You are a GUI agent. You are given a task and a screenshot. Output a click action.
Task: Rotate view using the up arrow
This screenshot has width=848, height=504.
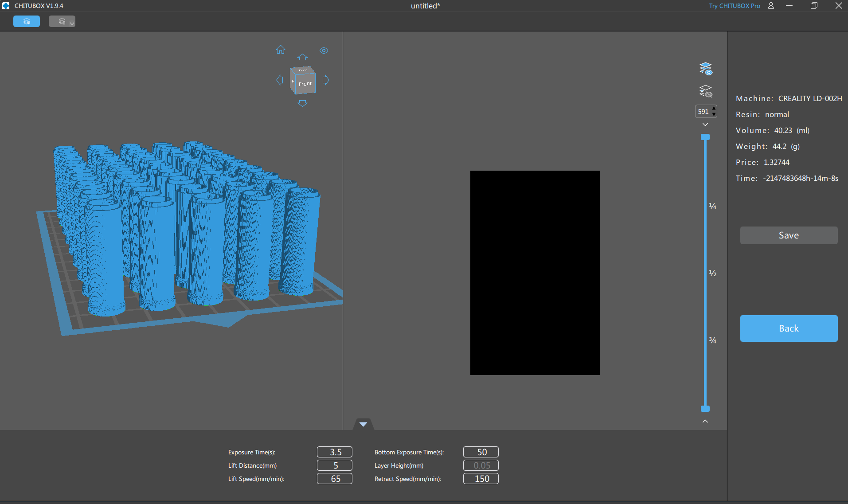click(302, 57)
